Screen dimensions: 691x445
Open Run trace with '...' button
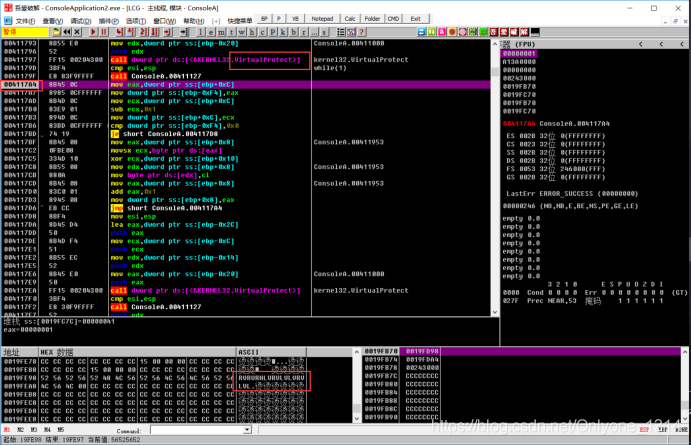coord(314,32)
